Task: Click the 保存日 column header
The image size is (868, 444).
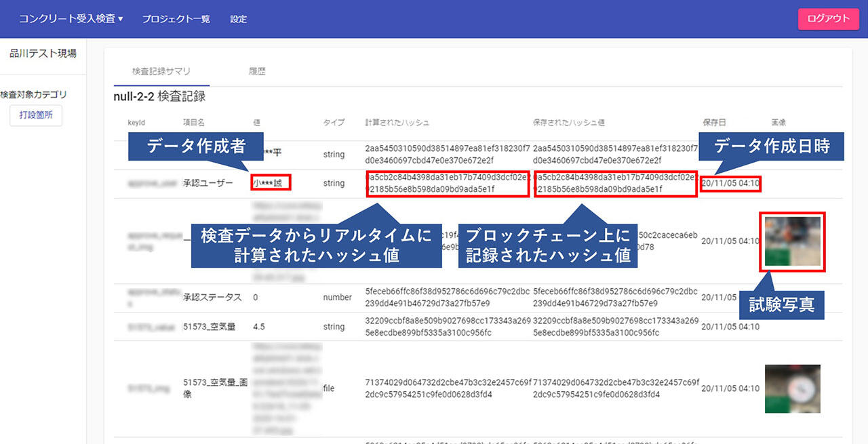Action: click(x=714, y=123)
